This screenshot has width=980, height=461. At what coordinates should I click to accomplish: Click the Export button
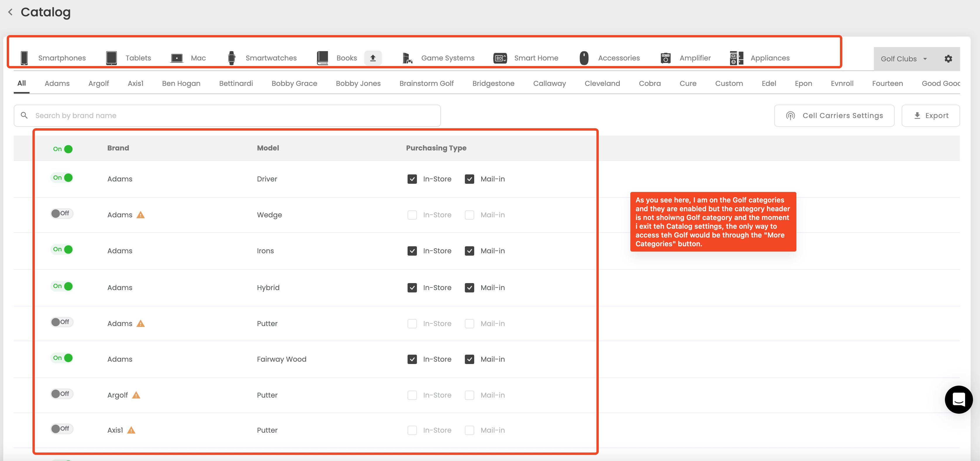(931, 115)
